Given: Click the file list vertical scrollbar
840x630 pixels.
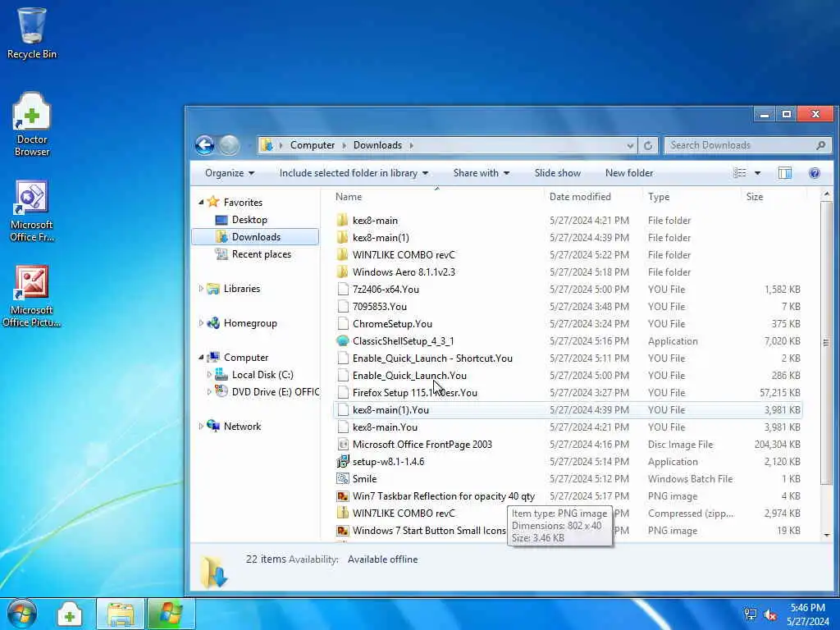Looking at the screenshot, I should 826,343.
